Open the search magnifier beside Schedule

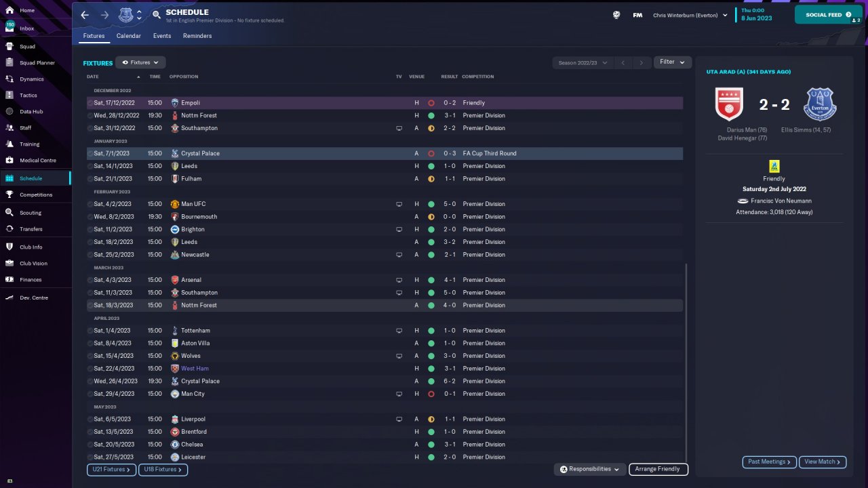[157, 14]
